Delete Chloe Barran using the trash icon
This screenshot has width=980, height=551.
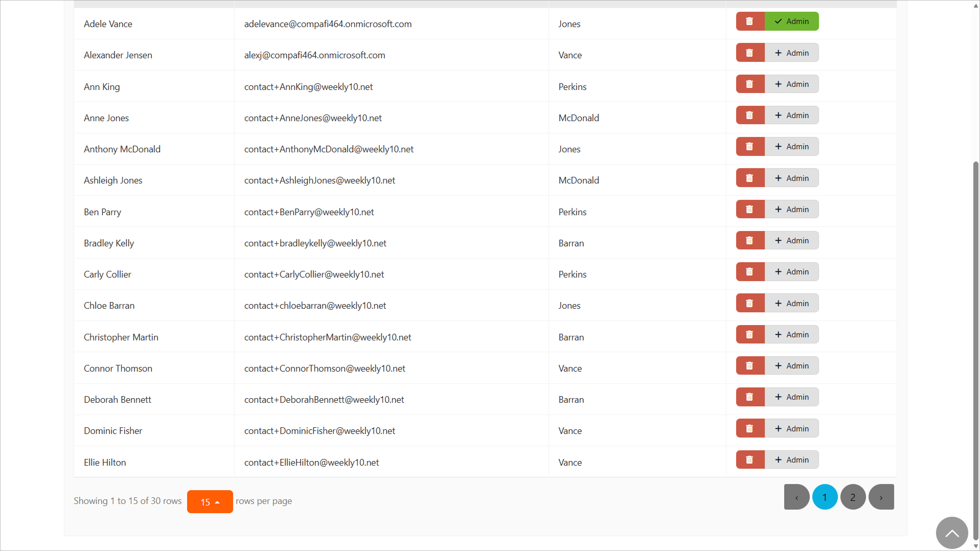pyautogui.click(x=750, y=303)
